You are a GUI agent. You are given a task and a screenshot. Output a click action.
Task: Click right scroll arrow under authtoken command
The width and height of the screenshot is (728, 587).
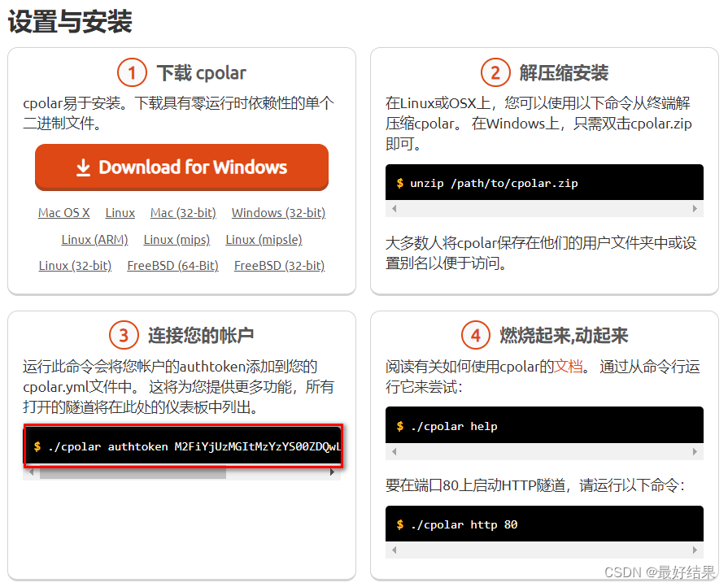(x=332, y=472)
